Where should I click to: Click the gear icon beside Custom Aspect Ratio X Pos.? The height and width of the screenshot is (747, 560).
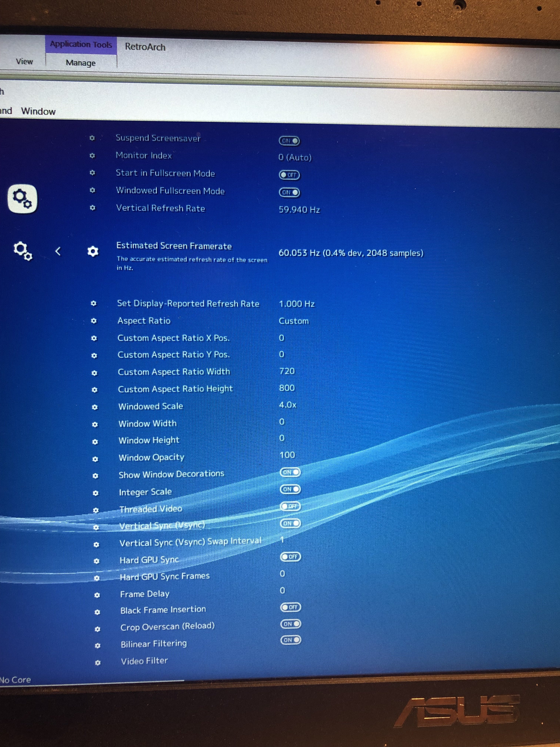click(94, 338)
